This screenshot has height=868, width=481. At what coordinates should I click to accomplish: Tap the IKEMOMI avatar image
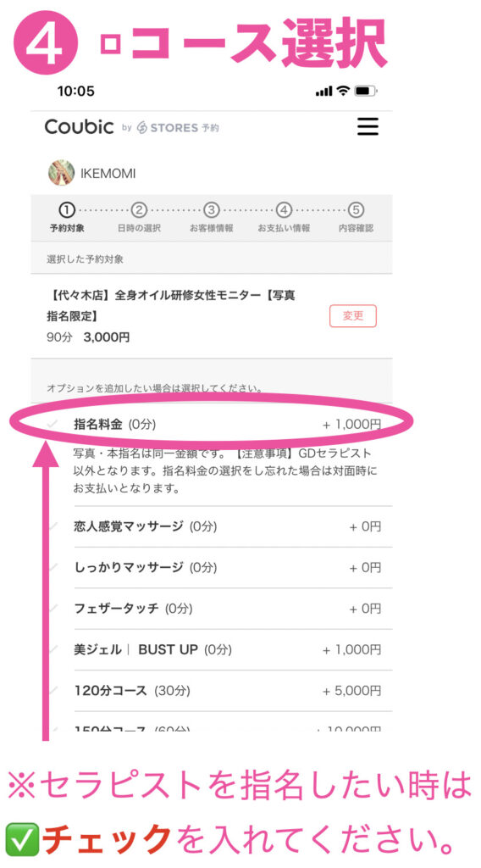tap(61, 173)
